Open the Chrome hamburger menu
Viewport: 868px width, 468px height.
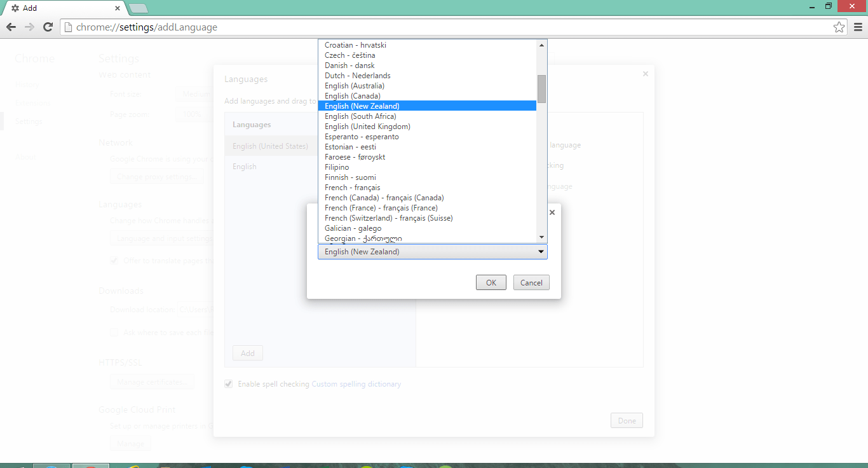858,27
